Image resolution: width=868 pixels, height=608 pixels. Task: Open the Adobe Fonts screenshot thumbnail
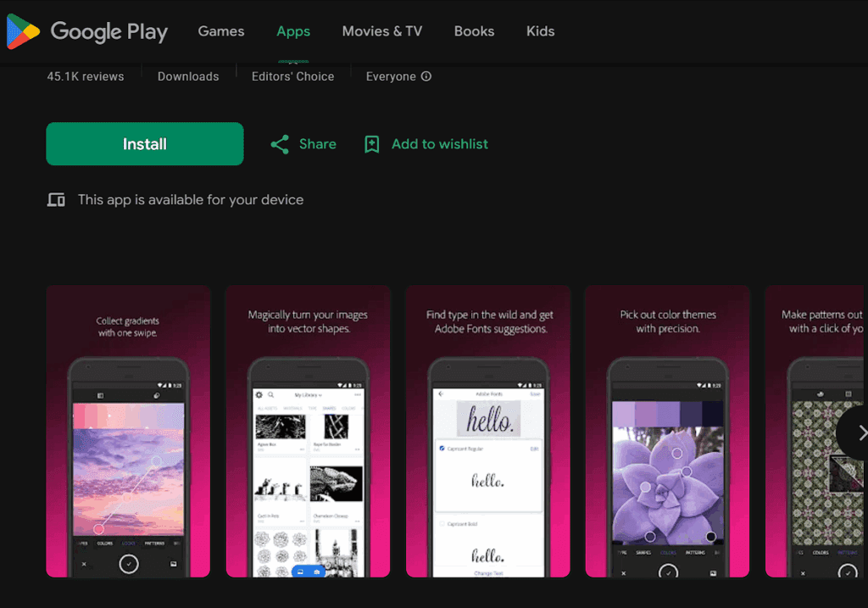click(487, 431)
